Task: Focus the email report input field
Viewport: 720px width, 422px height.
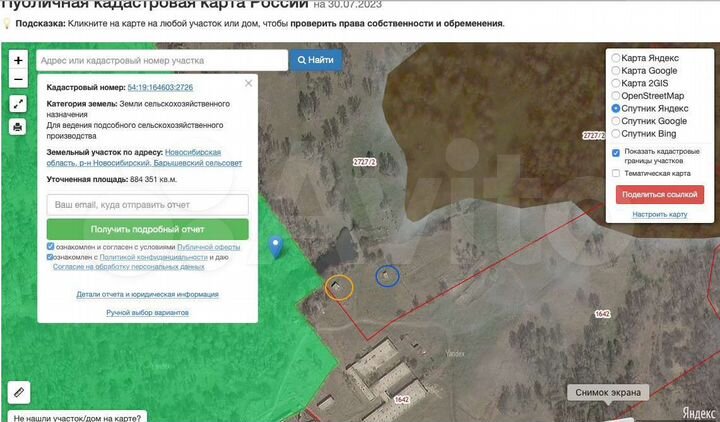Action: 147,205
